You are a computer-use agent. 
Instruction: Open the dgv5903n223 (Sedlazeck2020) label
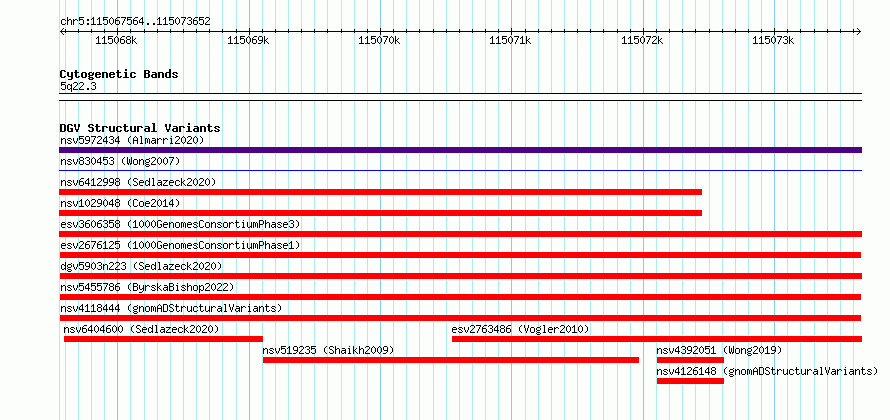coord(141,266)
